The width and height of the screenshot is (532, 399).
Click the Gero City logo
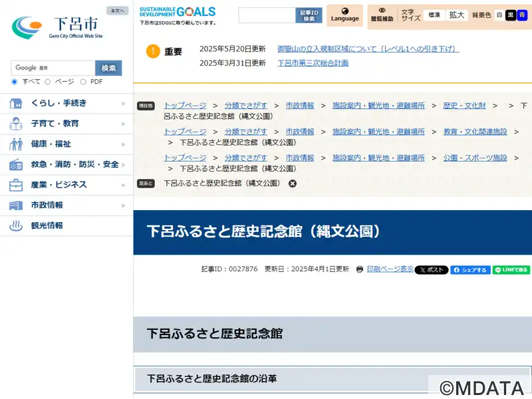[57, 27]
